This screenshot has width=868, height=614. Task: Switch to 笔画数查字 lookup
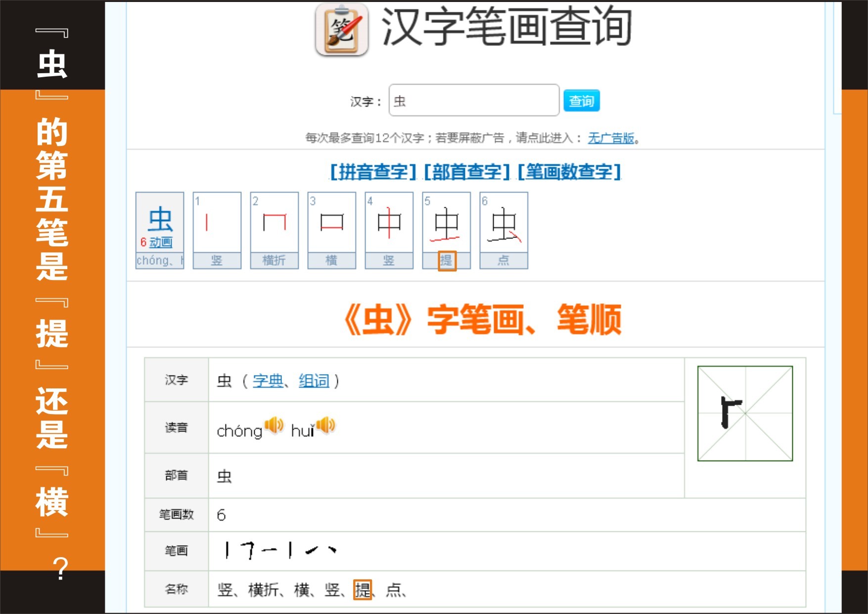pyautogui.click(x=569, y=172)
